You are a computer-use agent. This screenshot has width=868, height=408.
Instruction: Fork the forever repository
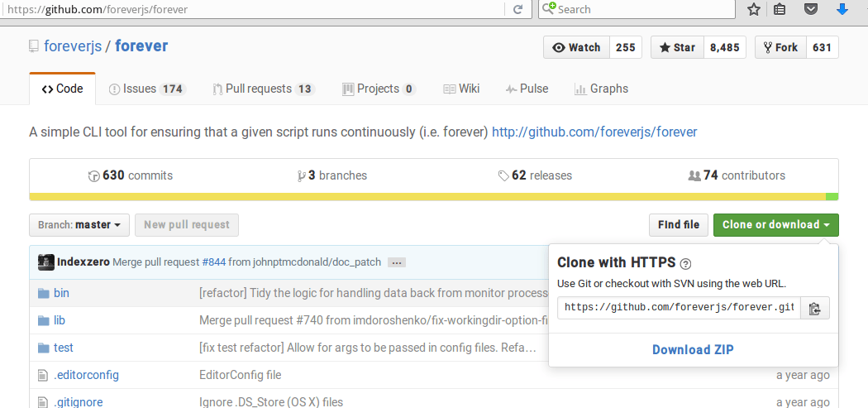click(780, 47)
